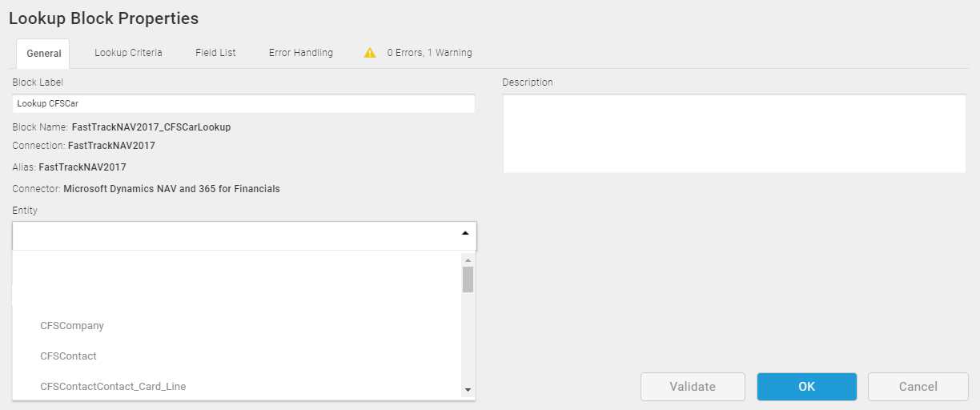Open the Lookup Criteria tab
Viewport: 980px width, 410px height.
coord(128,53)
